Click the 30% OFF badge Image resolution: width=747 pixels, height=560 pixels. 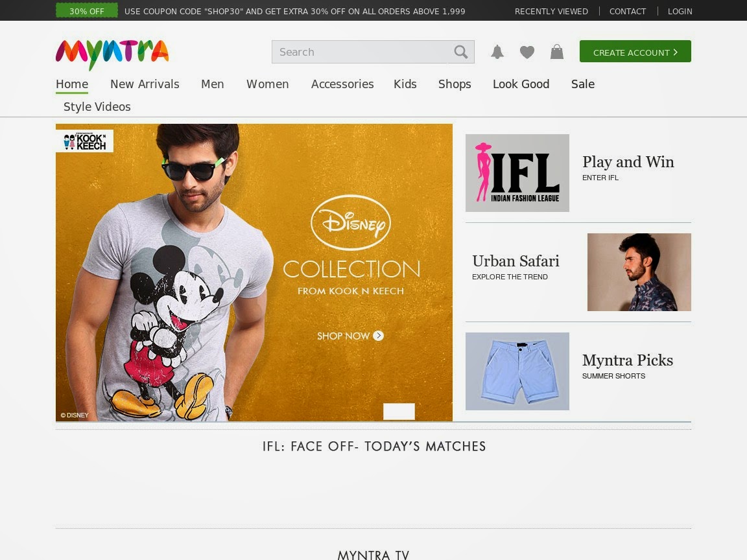click(x=87, y=10)
